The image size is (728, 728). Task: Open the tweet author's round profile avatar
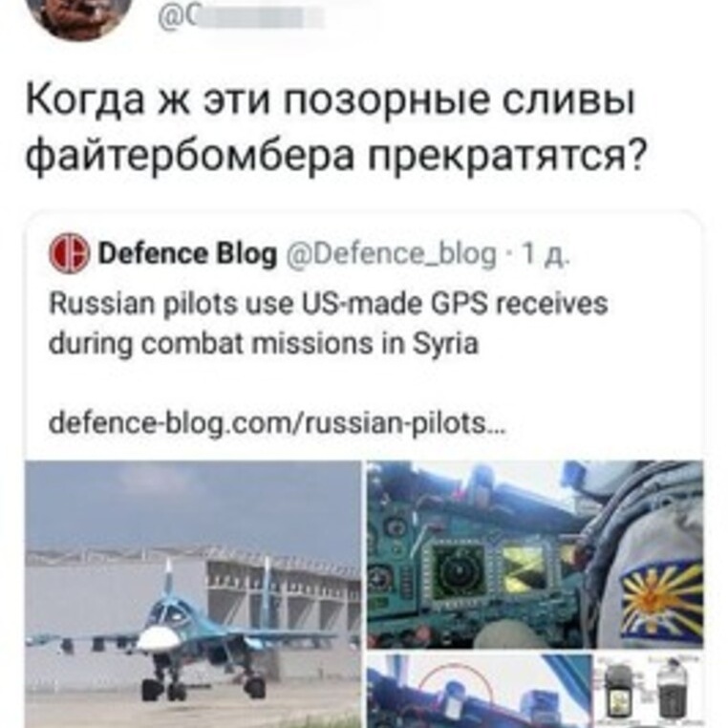point(80,14)
